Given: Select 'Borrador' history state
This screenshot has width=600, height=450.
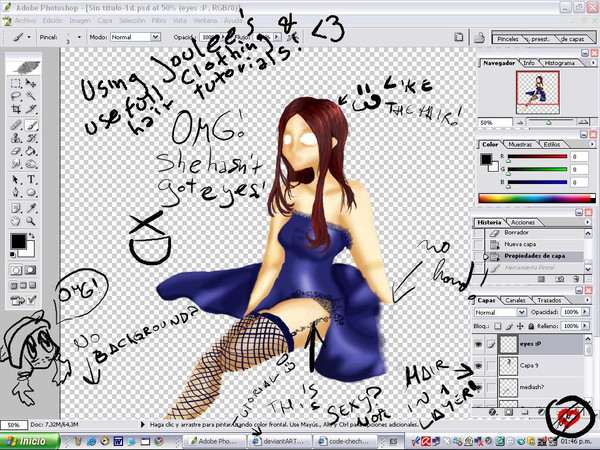Looking at the screenshot, I should pyautogui.click(x=534, y=233).
